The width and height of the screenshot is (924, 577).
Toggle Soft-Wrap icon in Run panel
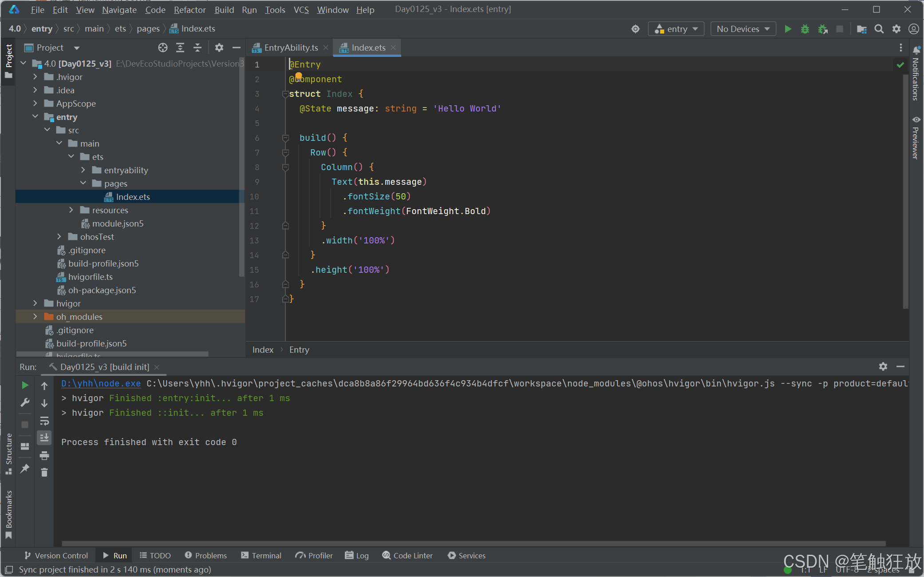coord(44,421)
